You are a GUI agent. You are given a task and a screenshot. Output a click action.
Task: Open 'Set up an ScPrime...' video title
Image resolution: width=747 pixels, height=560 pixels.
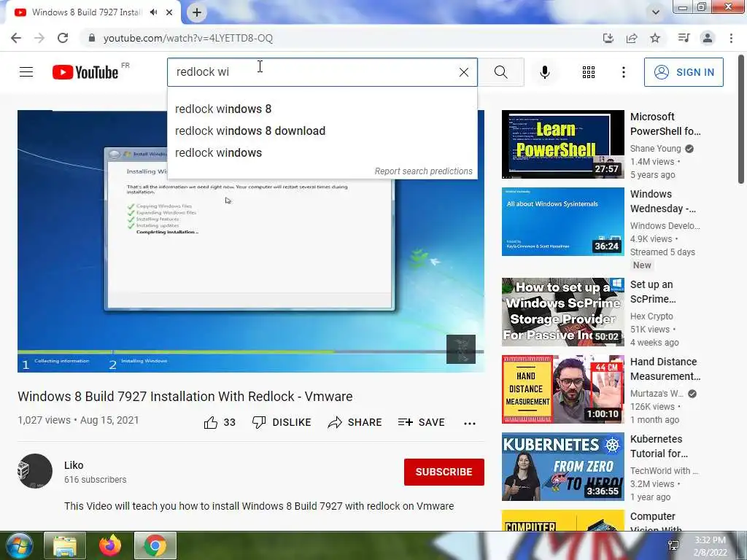pyautogui.click(x=653, y=292)
